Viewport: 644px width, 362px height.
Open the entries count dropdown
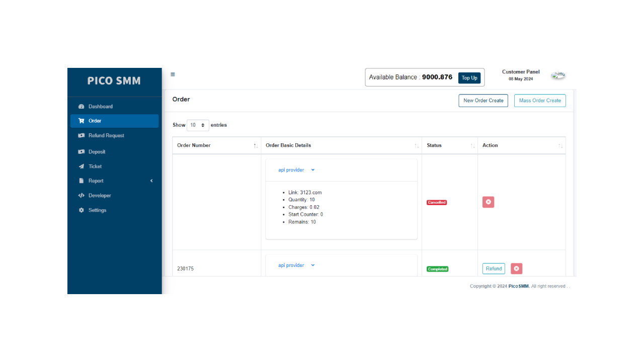tap(197, 125)
